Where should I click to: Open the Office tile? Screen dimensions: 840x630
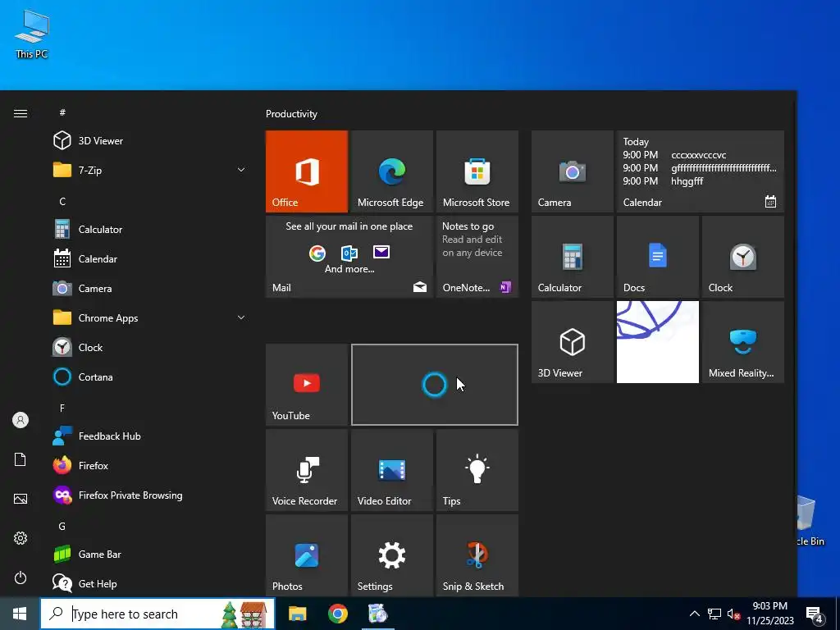point(307,171)
